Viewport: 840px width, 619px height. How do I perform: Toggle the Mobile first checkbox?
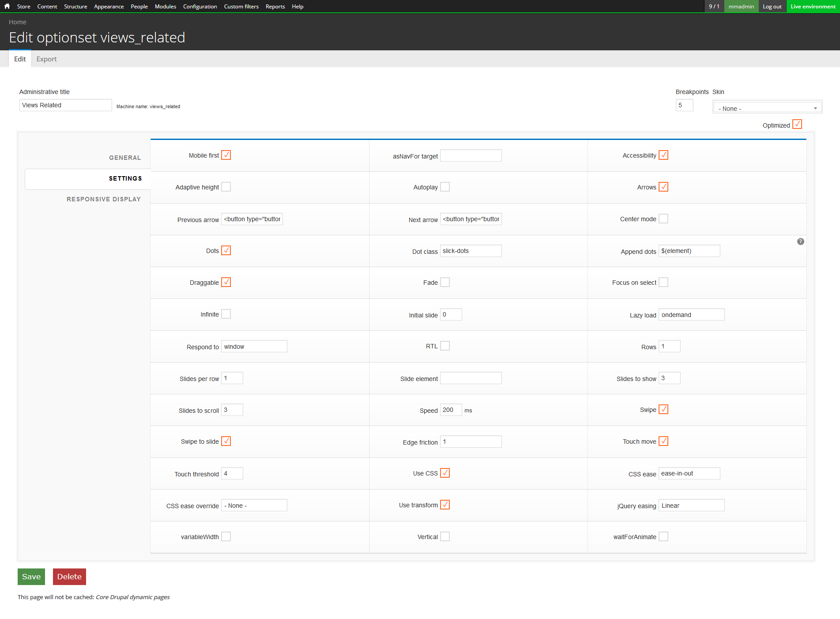click(226, 155)
